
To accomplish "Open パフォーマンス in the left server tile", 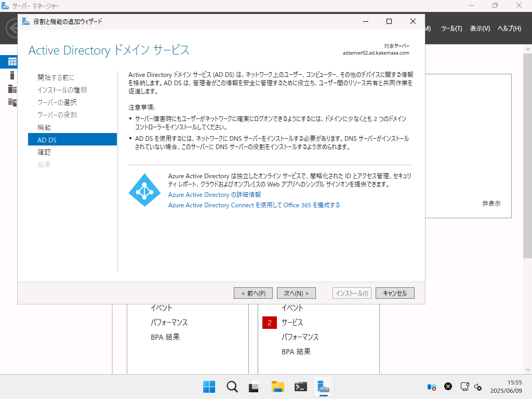I will point(169,323).
